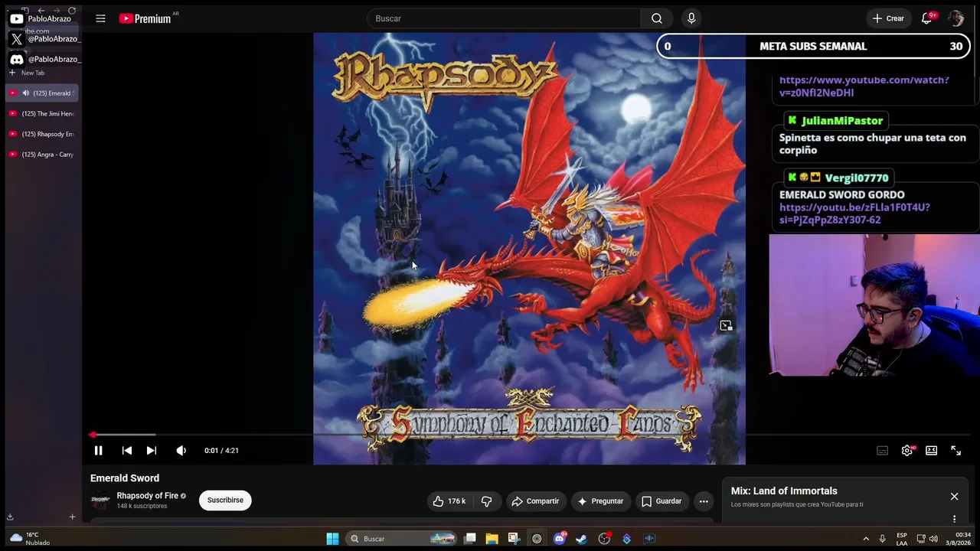Screen dimensions: 980x551
Task: Click the Preguntar button
Action: point(600,501)
